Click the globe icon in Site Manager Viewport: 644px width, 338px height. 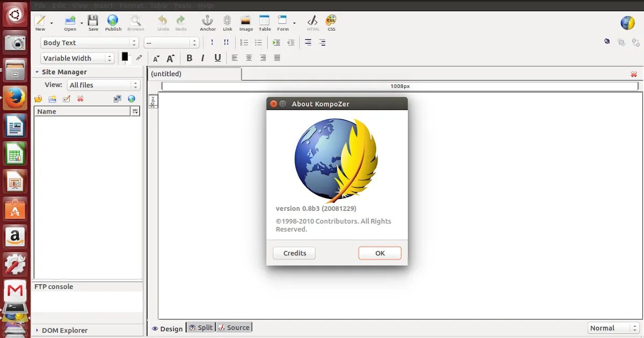131,99
